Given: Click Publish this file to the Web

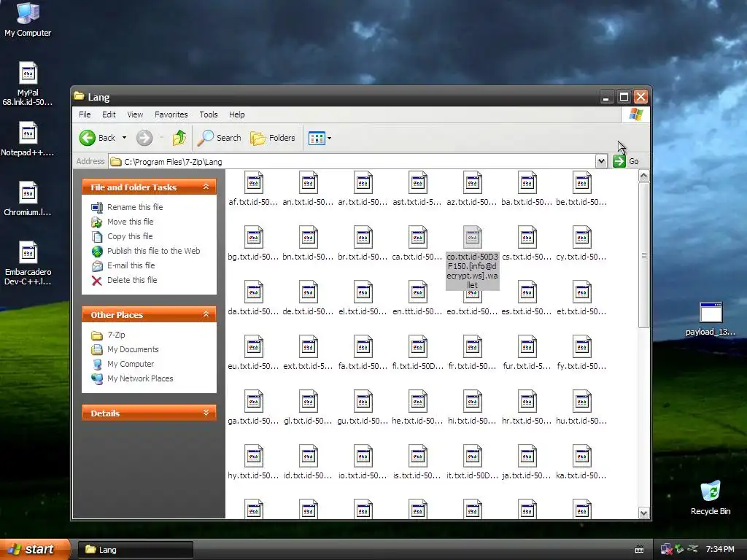Looking at the screenshot, I should (x=153, y=251).
